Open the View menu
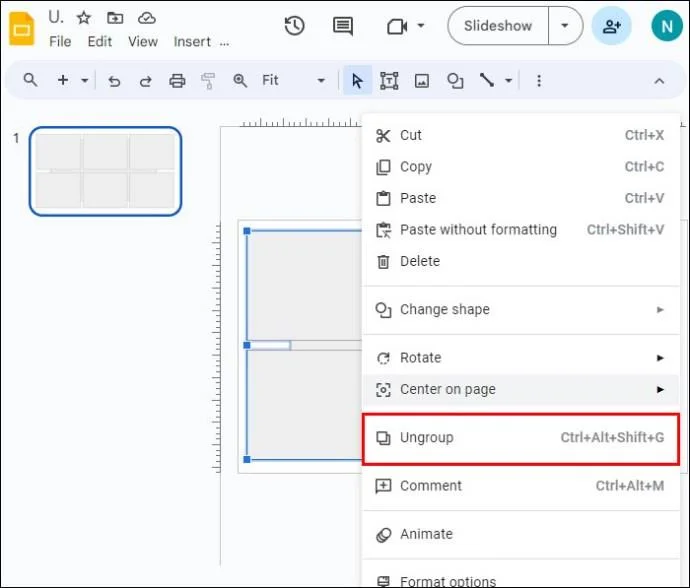The image size is (690, 588). pyautogui.click(x=143, y=42)
